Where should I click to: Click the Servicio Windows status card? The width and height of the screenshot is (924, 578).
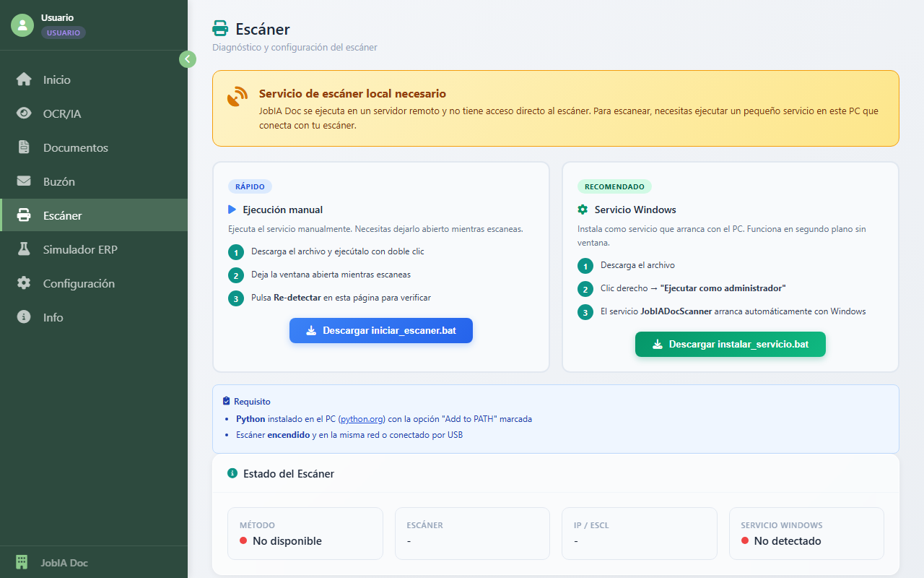tap(806, 533)
